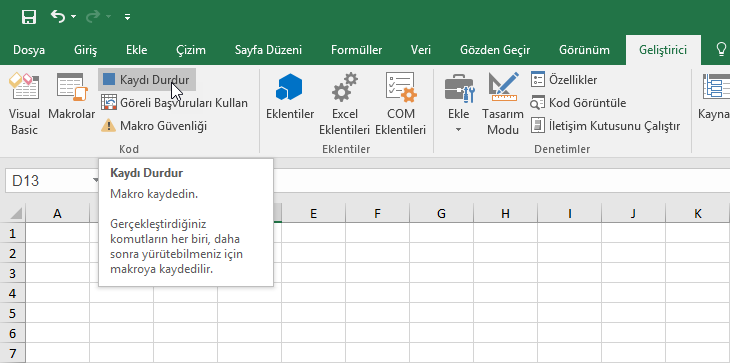Screen dimensions: 730x363
Task: Open the Undo history dropdown arrow
Action: [74, 17]
